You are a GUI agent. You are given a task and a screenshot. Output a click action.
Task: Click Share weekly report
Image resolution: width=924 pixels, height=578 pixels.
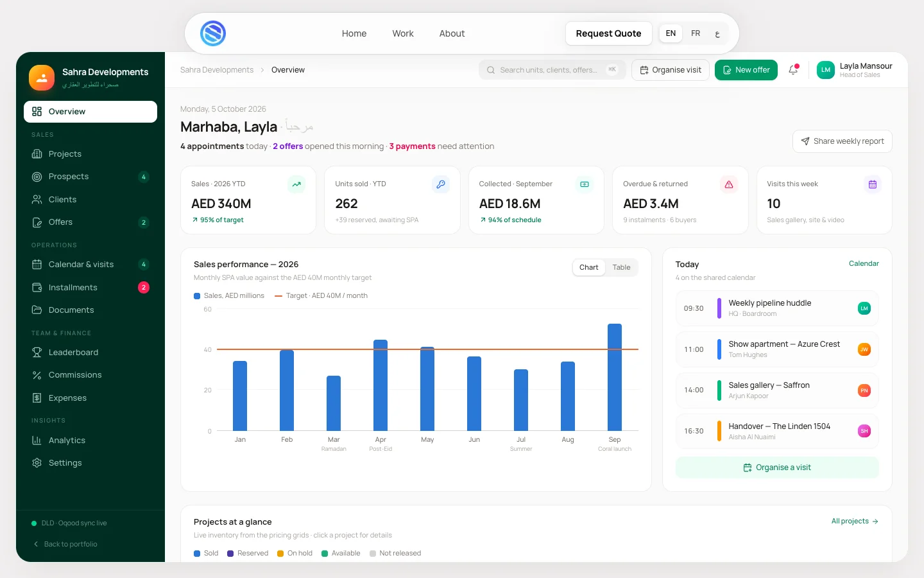point(843,141)
